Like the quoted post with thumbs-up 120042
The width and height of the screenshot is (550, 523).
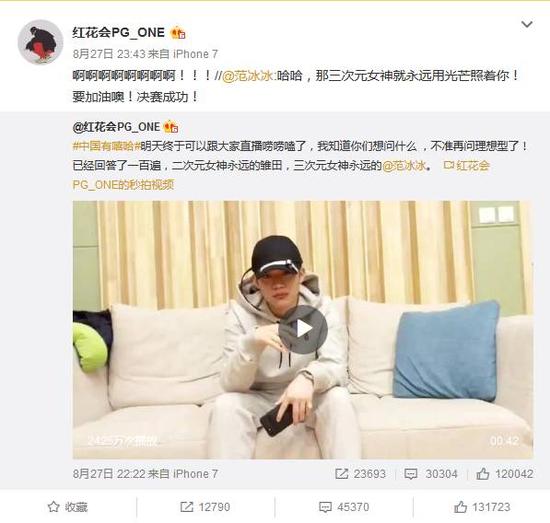point(505,474)
